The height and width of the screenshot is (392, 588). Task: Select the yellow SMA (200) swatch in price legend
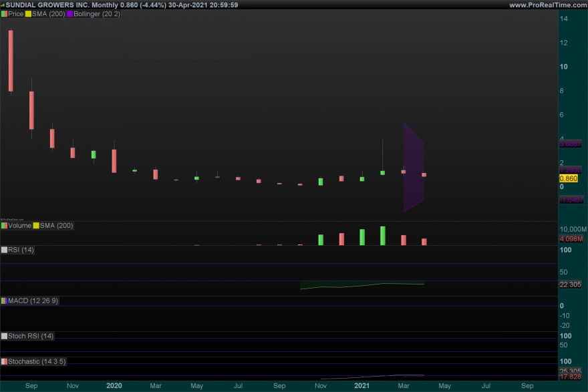[x=28, y=14]
